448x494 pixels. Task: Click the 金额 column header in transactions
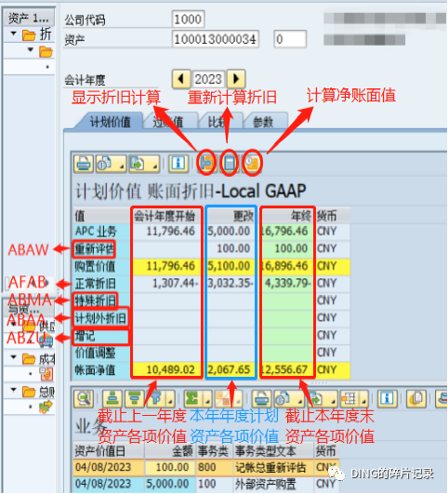[x=170, y=451]
